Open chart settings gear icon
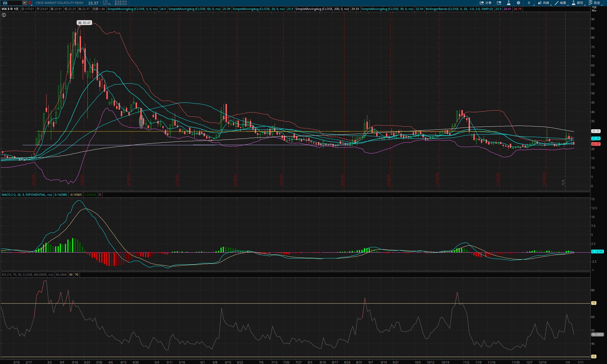607x364 pixels. point(518,3)
